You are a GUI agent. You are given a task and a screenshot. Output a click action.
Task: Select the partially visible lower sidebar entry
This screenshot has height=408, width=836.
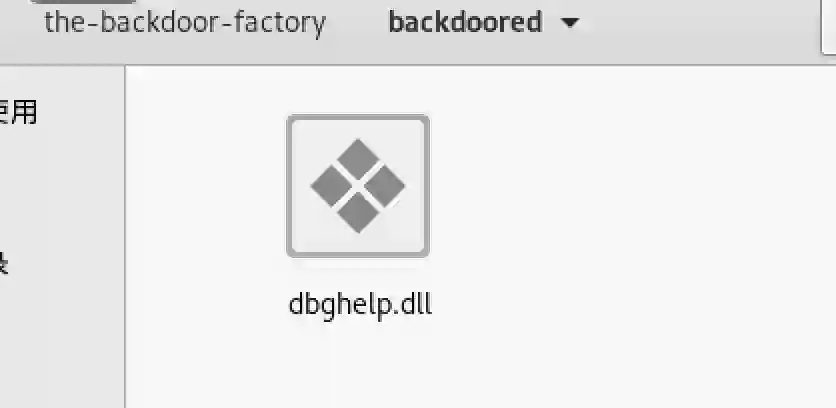click(4, 264)
